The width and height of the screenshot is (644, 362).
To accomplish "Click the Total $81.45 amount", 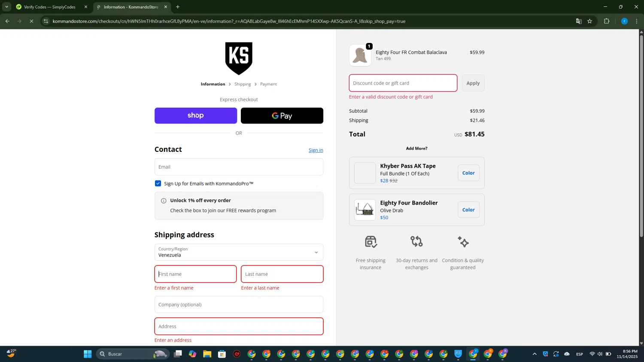I will (x=474, y=134).
